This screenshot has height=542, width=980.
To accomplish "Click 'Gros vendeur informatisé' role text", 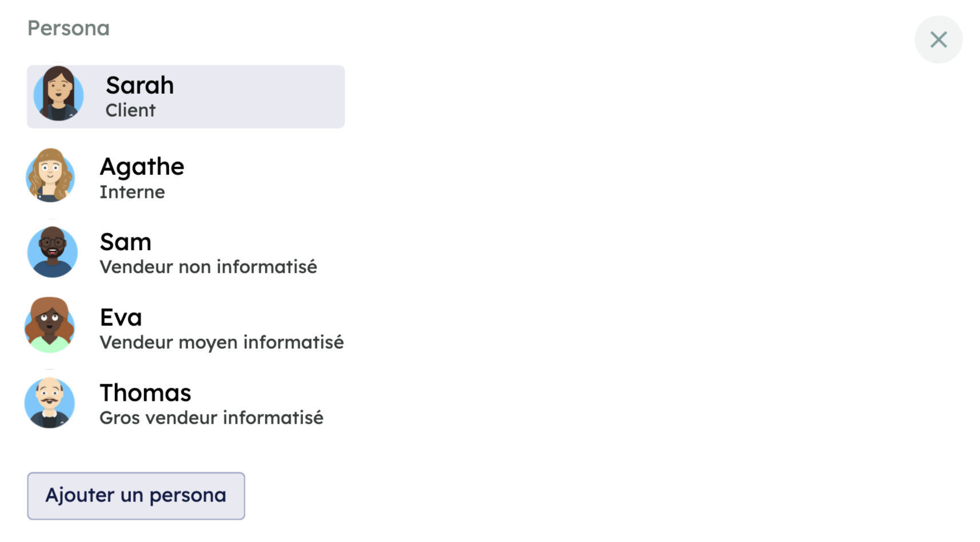I will click(x=211, y=418).
